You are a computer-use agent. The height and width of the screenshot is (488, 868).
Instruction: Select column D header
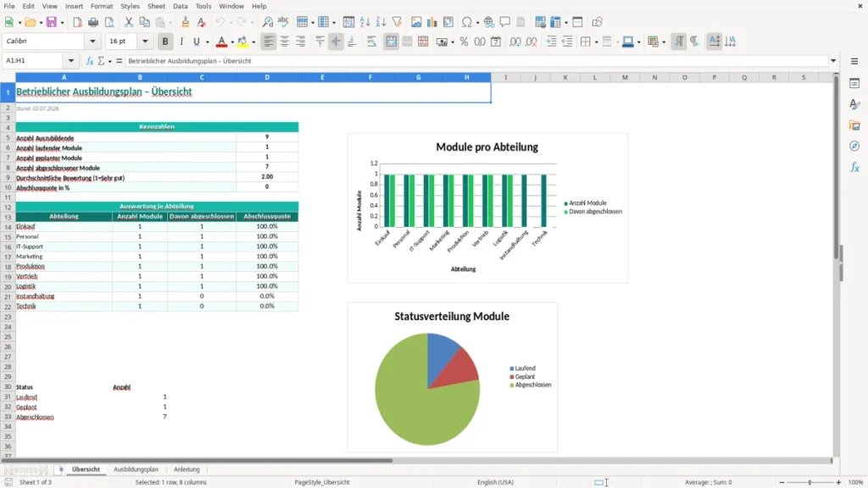point(267,77)
